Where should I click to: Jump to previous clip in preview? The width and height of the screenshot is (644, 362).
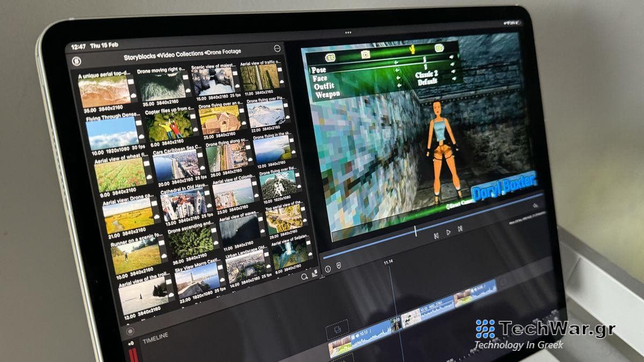click(436, 235)
